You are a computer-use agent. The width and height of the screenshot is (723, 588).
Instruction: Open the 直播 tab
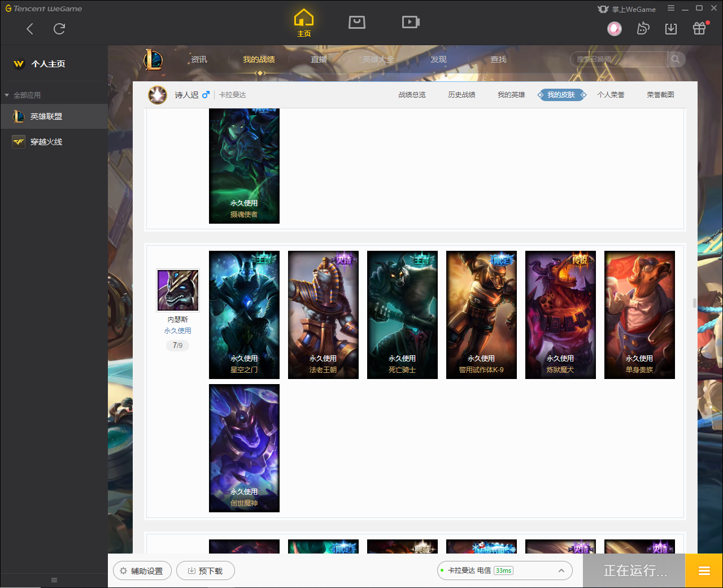pyautogui.click(x=319, y=59)
